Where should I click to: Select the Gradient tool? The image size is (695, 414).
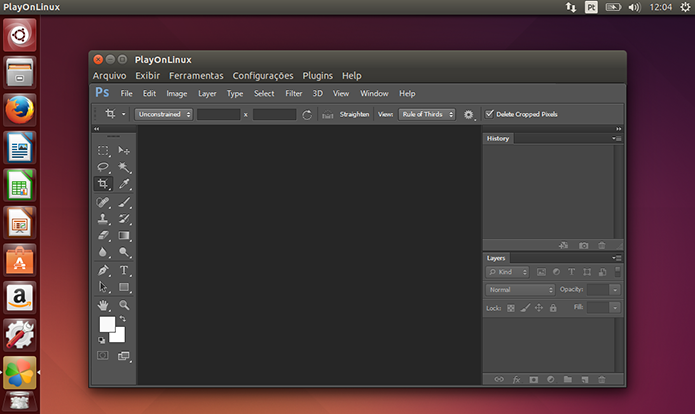[124, 235]
